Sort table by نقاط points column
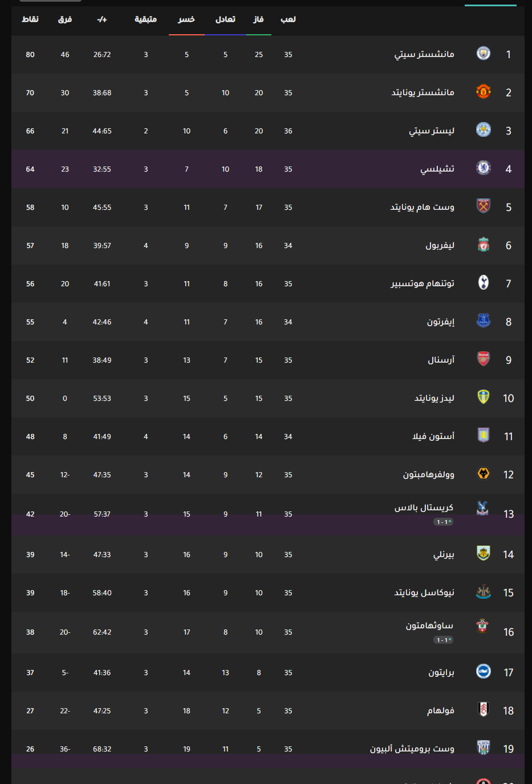532x784 pixels. (30, 19)
